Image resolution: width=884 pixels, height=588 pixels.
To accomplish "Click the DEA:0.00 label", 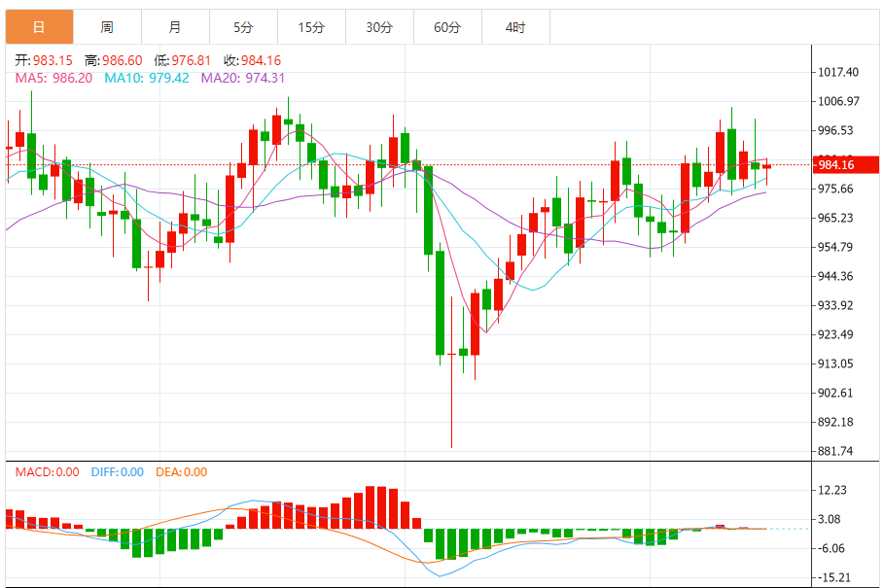I will point(182,472).
